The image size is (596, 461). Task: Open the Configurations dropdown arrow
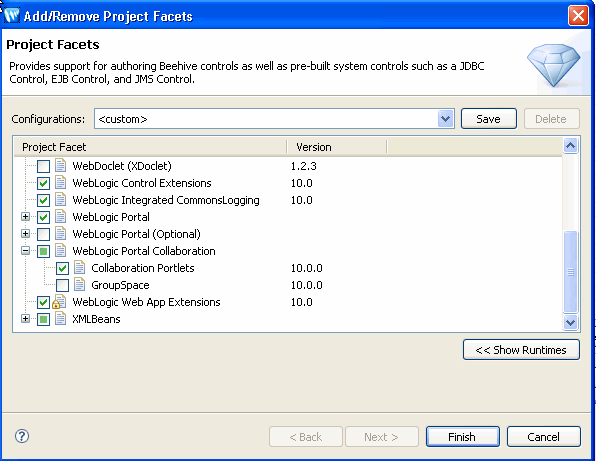click(445, 119)
